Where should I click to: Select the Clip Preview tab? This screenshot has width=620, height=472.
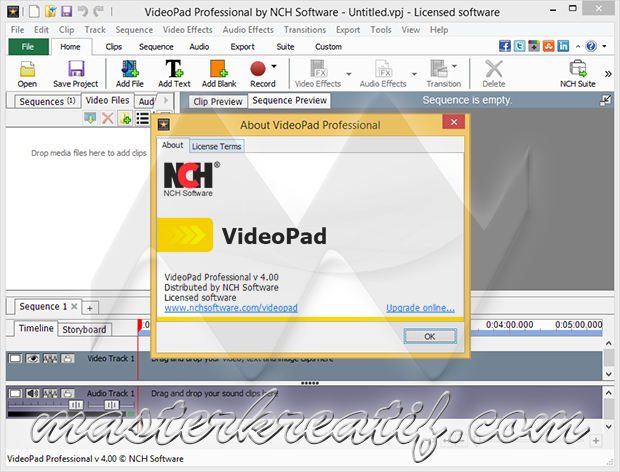coord(218,102)
